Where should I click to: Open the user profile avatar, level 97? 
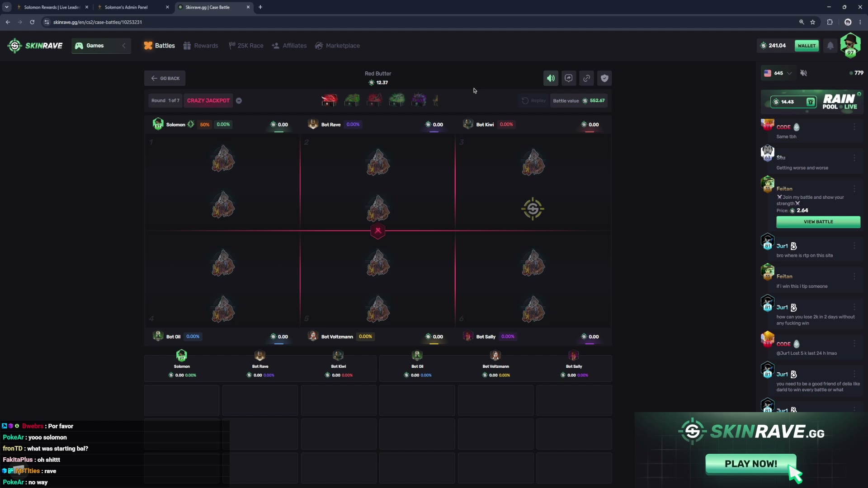850,45
